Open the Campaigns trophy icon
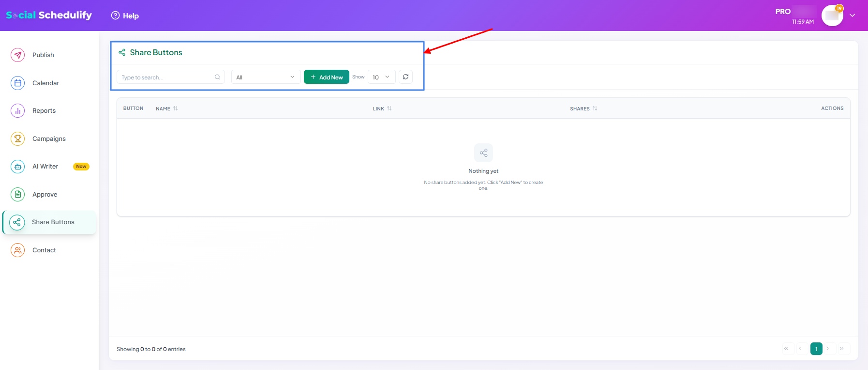This screenshot has height=370, width=868. pos(18,139)
